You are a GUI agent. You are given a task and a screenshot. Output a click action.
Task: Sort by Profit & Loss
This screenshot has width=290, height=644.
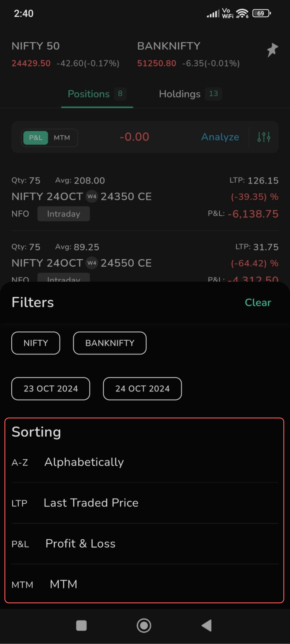(80, 543)
